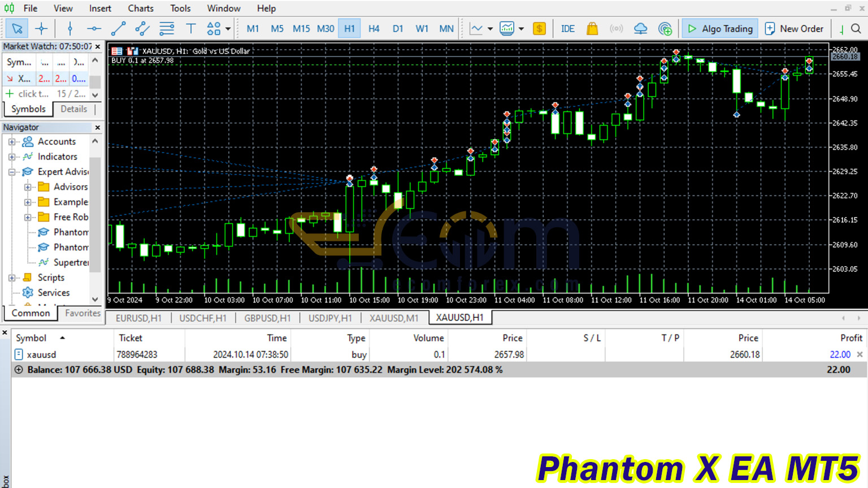Open the MetaEditor IDE
The width and height of the screenshot is (868, 488).
[567, 28]
